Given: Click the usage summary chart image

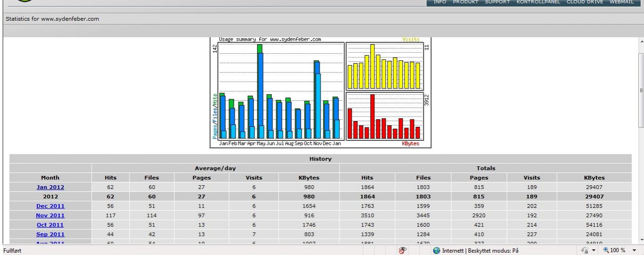Looking at the screenshot, I should pyautogui.click(x=321, y=92).
